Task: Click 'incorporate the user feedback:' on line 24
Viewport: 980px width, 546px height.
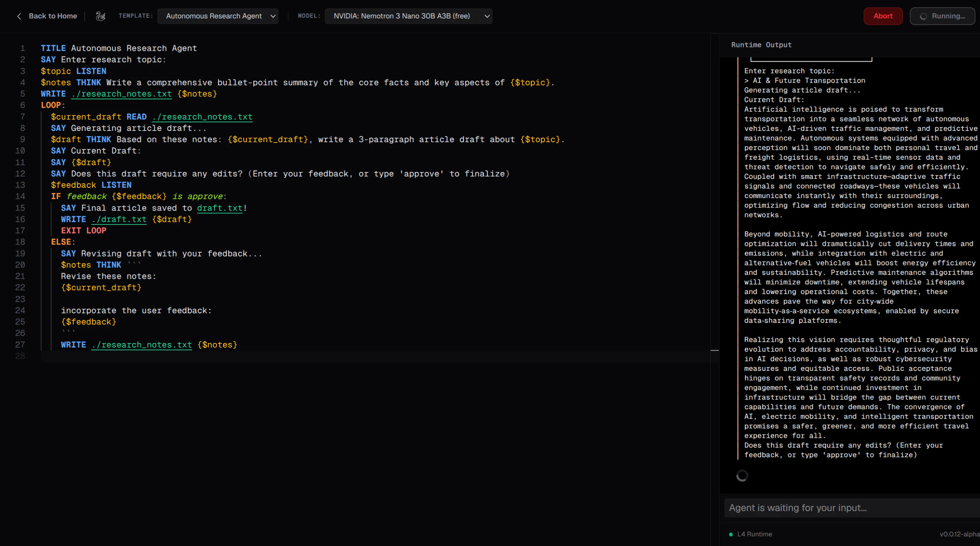Action: click(136, 311)
